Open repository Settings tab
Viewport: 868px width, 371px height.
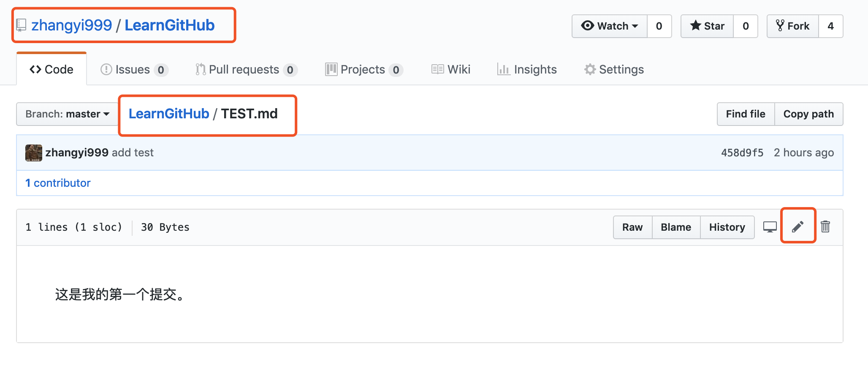tap(614, 69)
